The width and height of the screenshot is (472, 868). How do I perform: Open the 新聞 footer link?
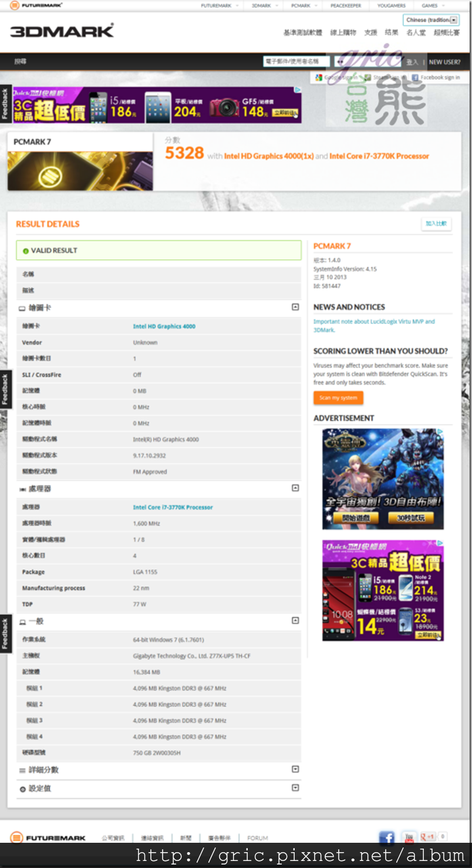(185, 838)
